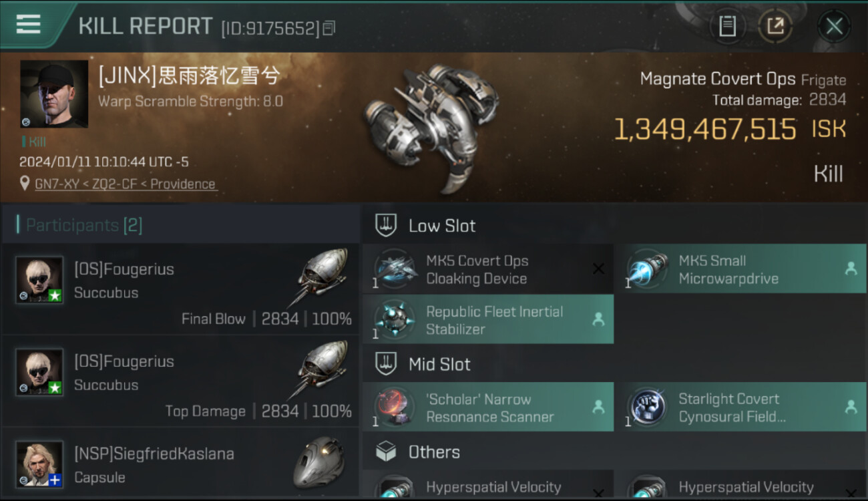868x501 pixels.
Task: Share the kill report externally
Action: pyautogui.click(x=775, y=26)
